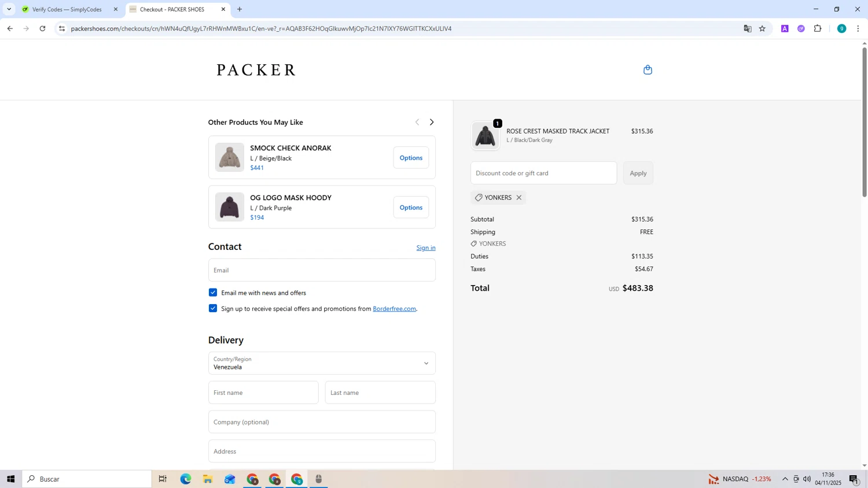Click the Apply discount button
868x488 pixels.
[x=638, y=173]
